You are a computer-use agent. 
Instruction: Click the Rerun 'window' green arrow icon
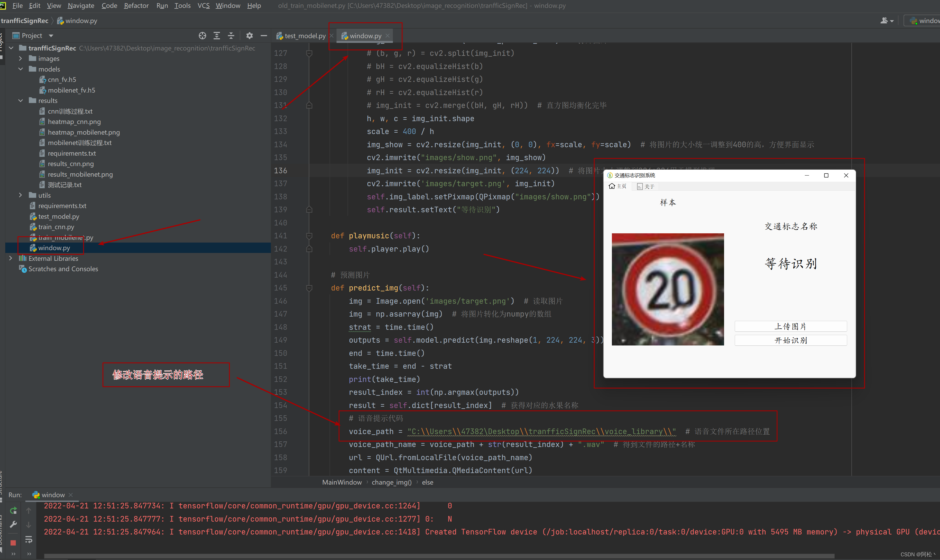13,511
